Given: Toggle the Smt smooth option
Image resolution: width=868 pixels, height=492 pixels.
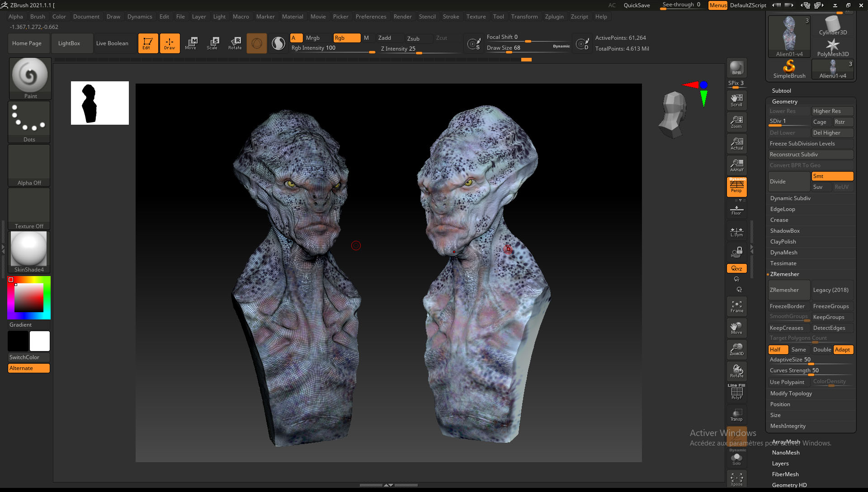Looking at the screenshot, I should tap(832, 176).
